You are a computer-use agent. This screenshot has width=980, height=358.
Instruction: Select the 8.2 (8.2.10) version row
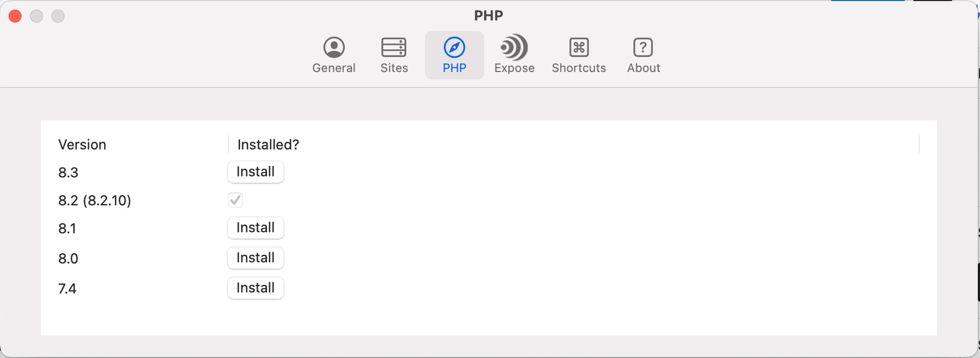(94, 200)
